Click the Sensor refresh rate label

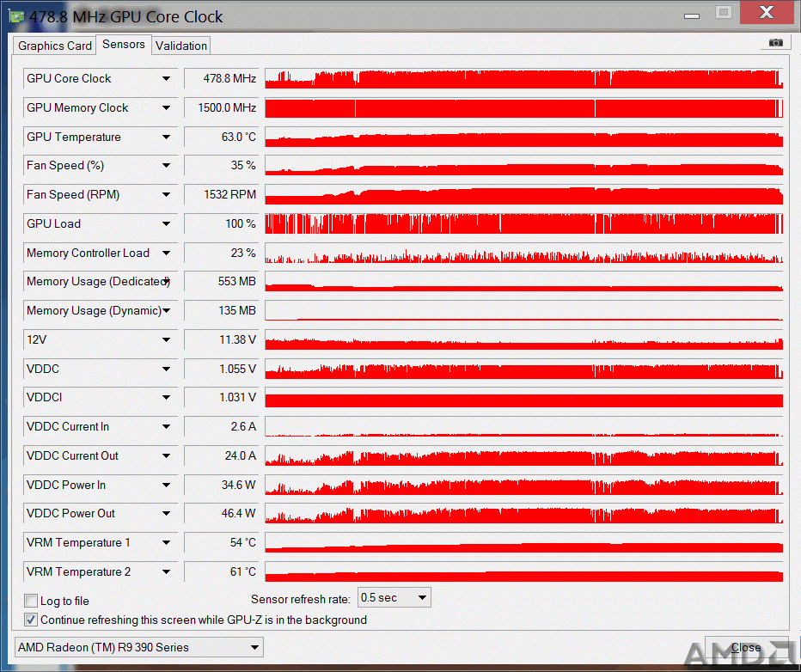click(301, 599)
